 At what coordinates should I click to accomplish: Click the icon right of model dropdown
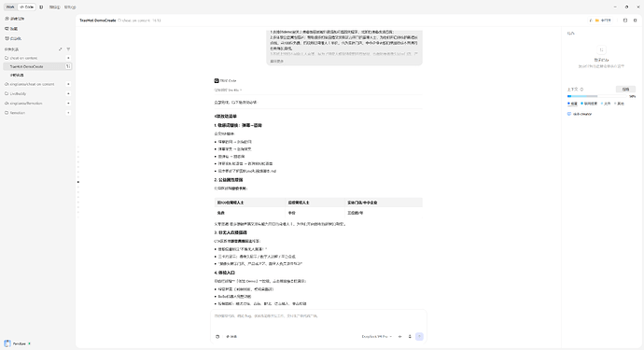pos(399,336)
